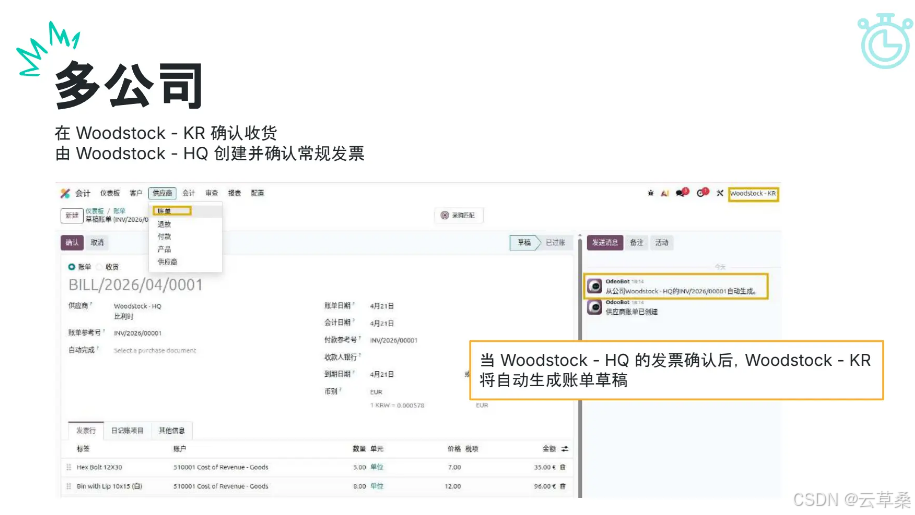Click the 5.00 quantity cell

point(359,467)
